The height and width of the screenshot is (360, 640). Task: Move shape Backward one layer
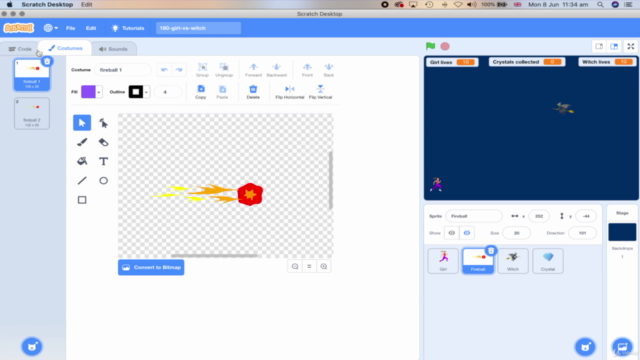[276, 70]
